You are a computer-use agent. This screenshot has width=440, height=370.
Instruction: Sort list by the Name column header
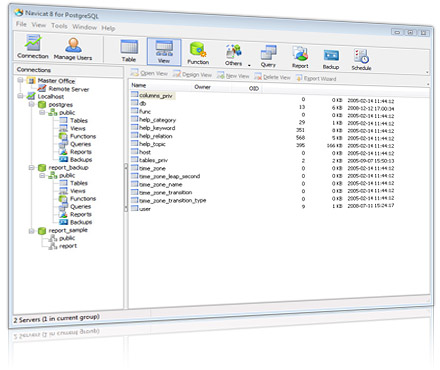(x=138, y=85)
